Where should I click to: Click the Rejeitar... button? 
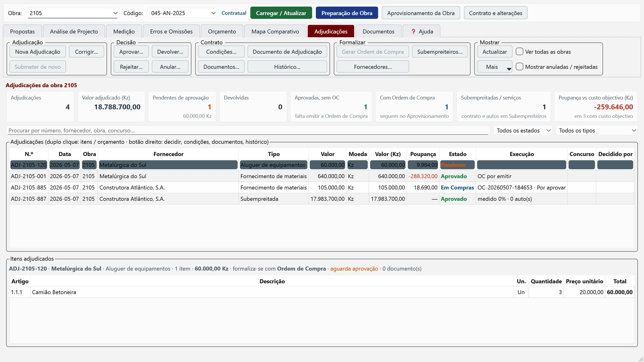click(x=131, y=67)
